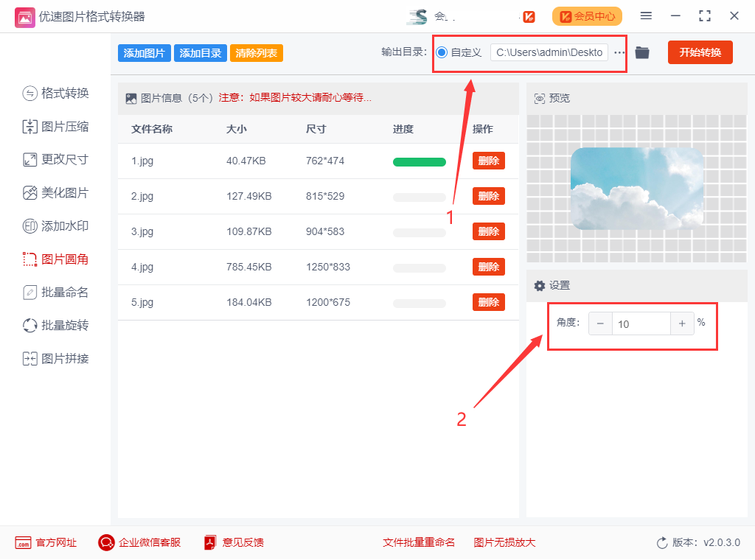Click the 官方网址 website icon

pyautogui.click(x=23, y=542)
